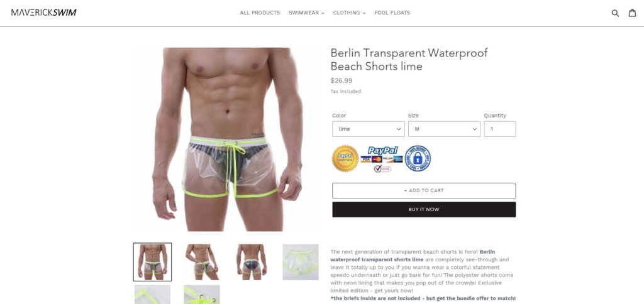Open the search magnifier icon
This screenshot has width=644, height=304.
[615, 13]
